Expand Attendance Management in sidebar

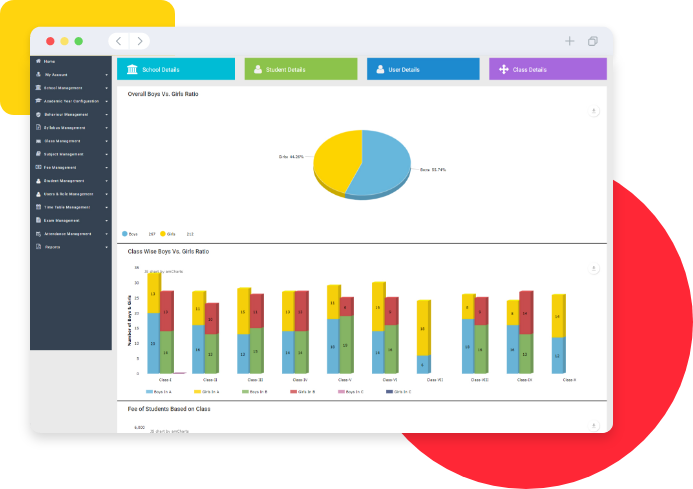[70, 233]
